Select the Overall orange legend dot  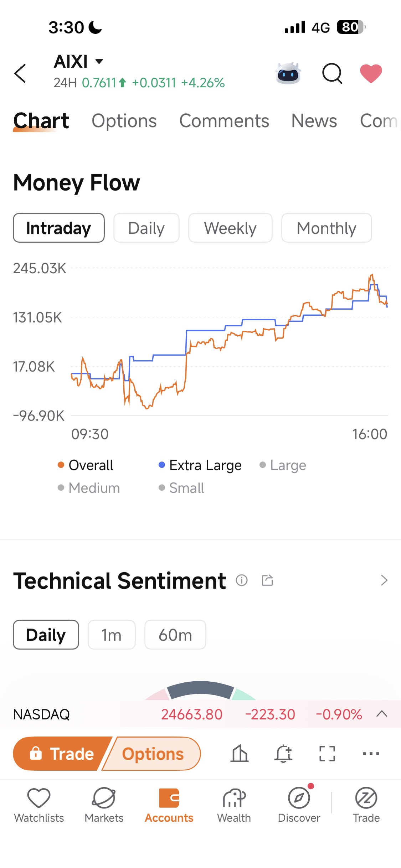61,465
